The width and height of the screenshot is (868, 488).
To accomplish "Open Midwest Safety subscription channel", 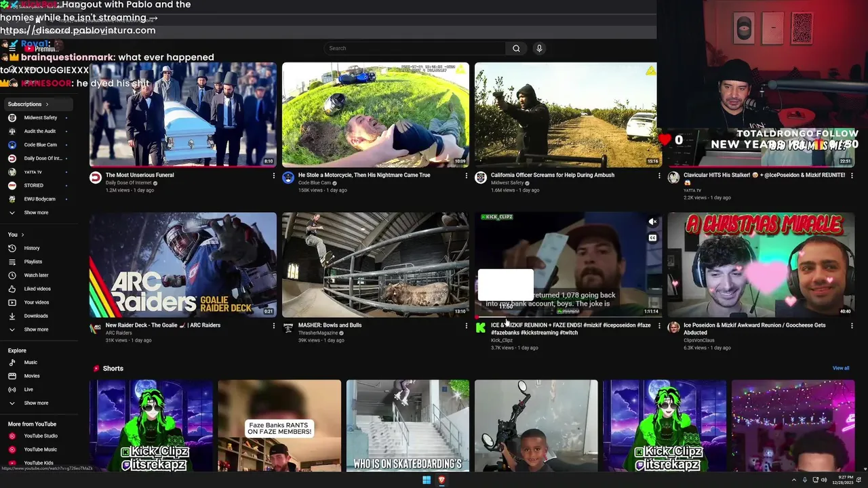I will tap(41, 118).
